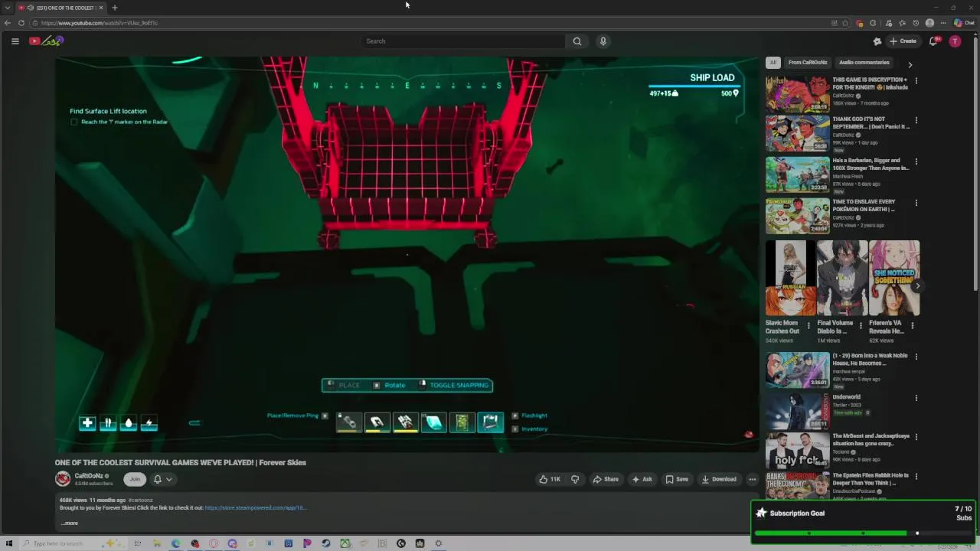Click the search magnifier button
The height and width of the screenshot is (551, 980).
click(x=577, y=41)
